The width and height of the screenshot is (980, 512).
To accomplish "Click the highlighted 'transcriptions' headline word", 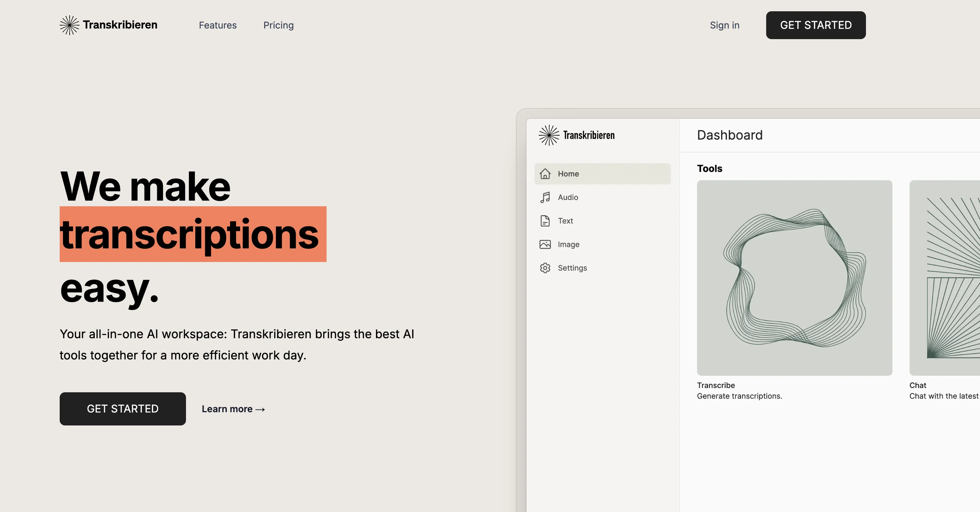I will pyautogui.click(x=193, y=234).
